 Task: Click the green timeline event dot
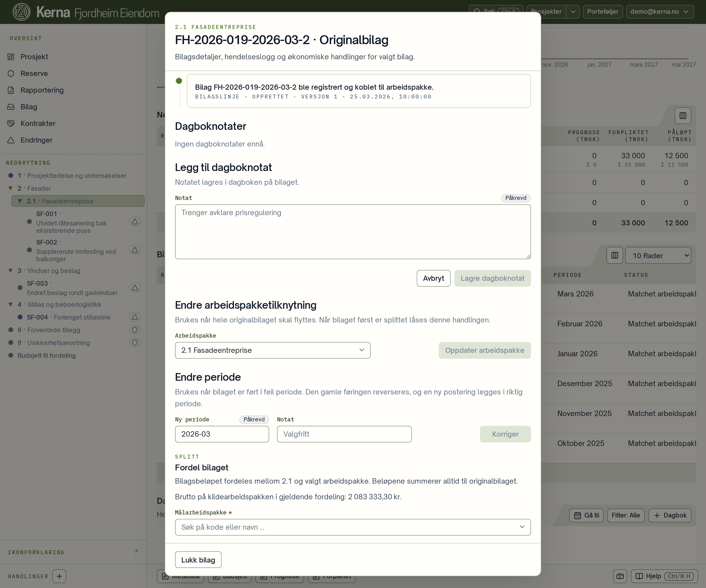click(x=179, y=81)
